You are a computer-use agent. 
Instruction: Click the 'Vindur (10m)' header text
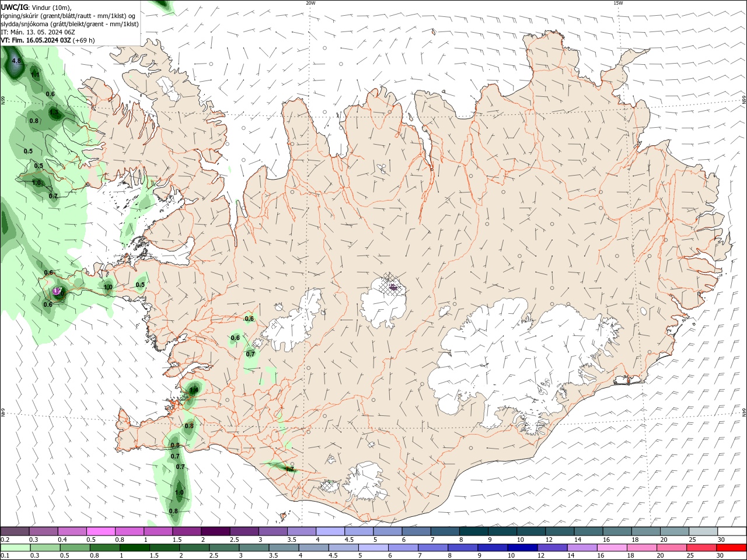coord(50,7)
